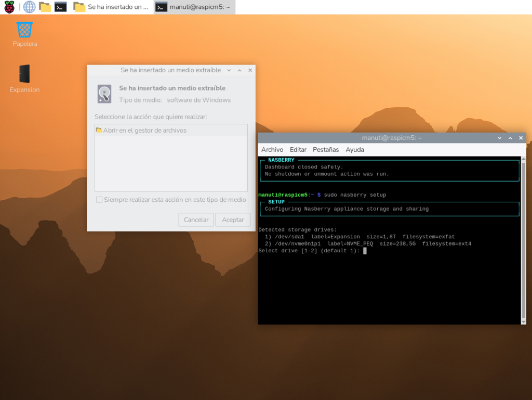Enable Siempre realizar esta acción checkbox
Screen dimensions: 532x400
pos(99,200)
